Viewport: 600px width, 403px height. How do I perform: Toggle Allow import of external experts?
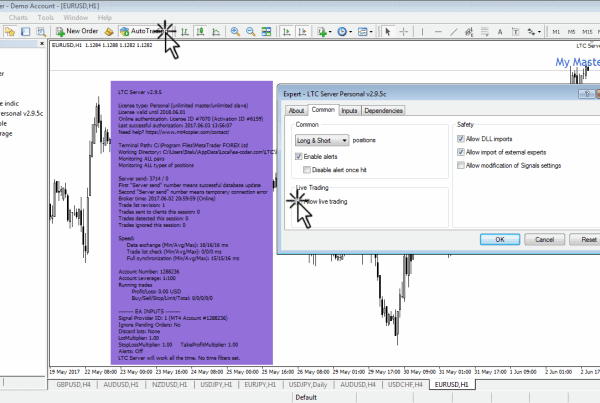(x=461, y=152)
